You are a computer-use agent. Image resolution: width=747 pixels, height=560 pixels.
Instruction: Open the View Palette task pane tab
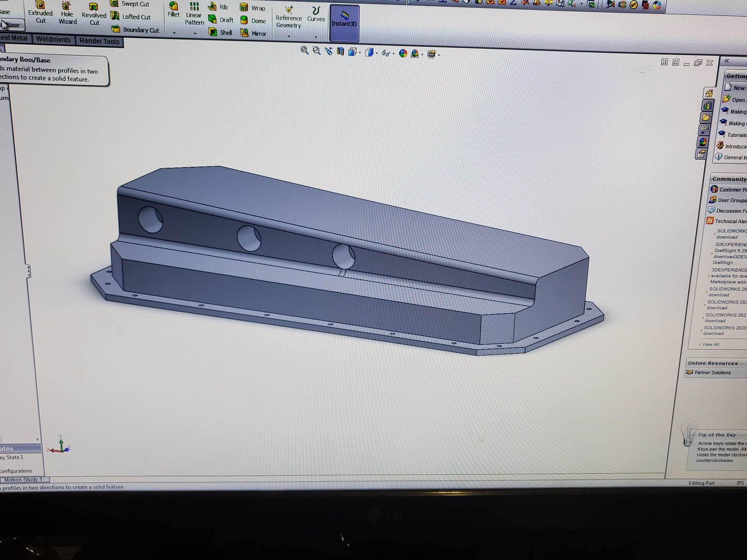705,129
